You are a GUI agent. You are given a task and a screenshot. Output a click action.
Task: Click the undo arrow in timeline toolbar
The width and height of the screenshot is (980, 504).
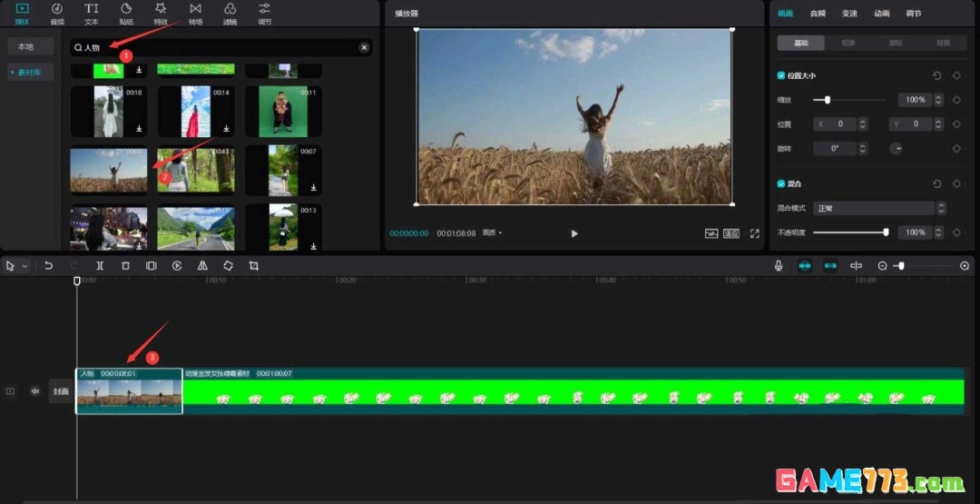[49, 266]
